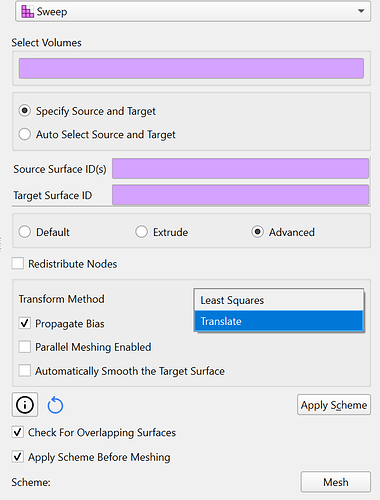Click the Apply Scheme button
Viewport: 380px width, 500px height.
334,405
